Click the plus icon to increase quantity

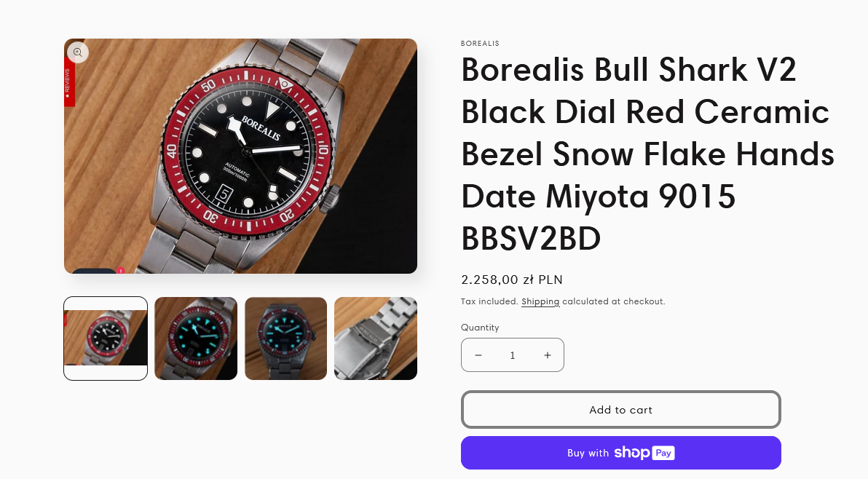pos(548,355)
